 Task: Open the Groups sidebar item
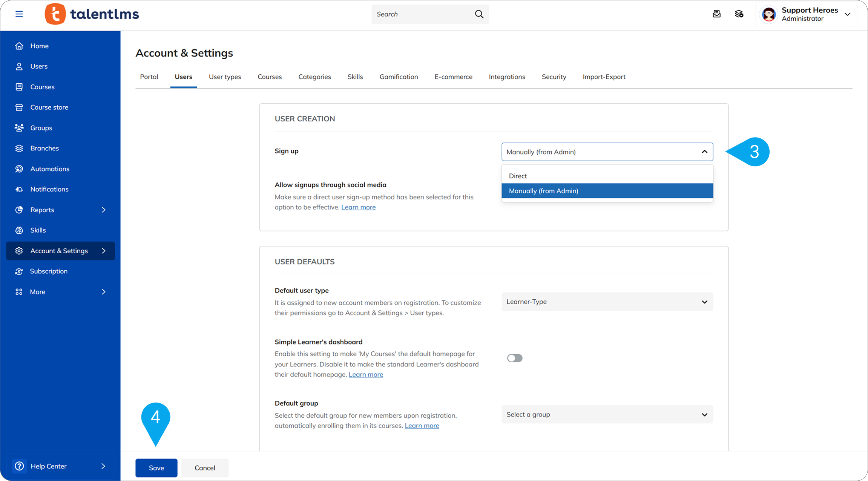click(x=41, y=128)
